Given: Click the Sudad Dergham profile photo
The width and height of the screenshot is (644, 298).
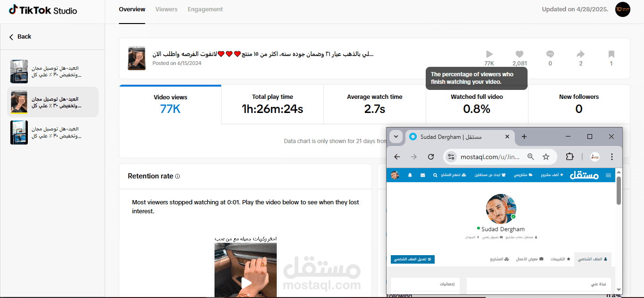Looking at the screenshot, I should (501, 209).
